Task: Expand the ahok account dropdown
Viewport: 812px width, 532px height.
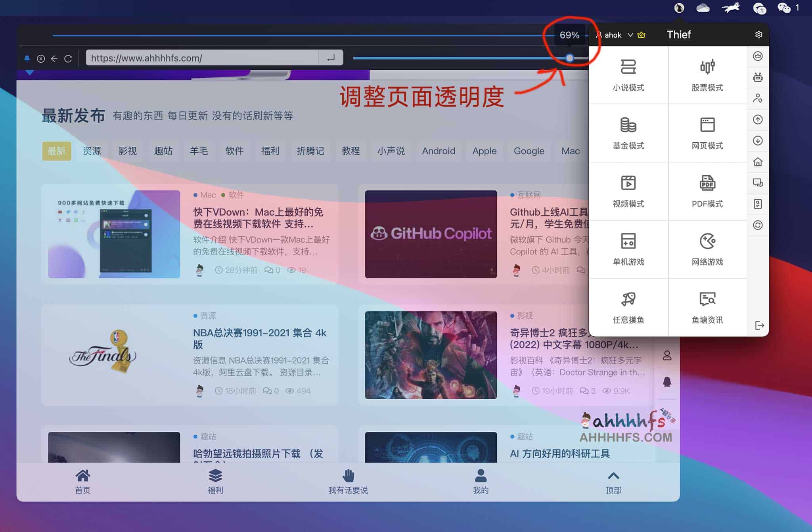Action: coord(630,35)
